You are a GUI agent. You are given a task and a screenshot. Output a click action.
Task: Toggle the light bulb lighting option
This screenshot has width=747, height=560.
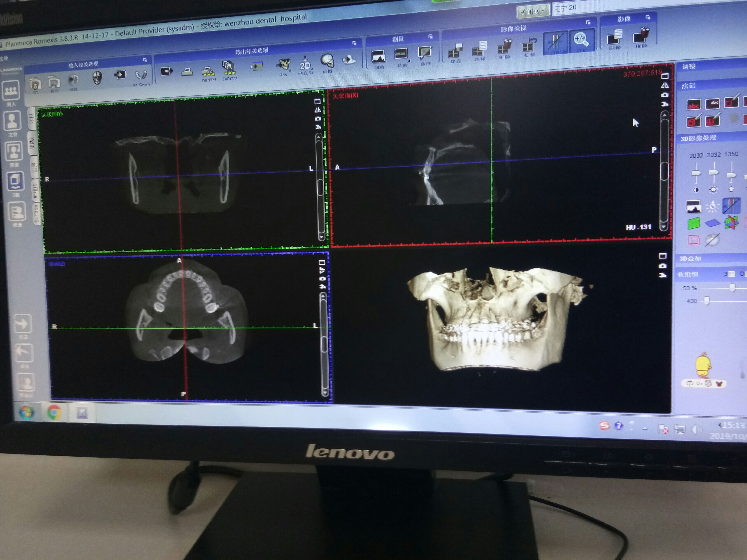713,207
